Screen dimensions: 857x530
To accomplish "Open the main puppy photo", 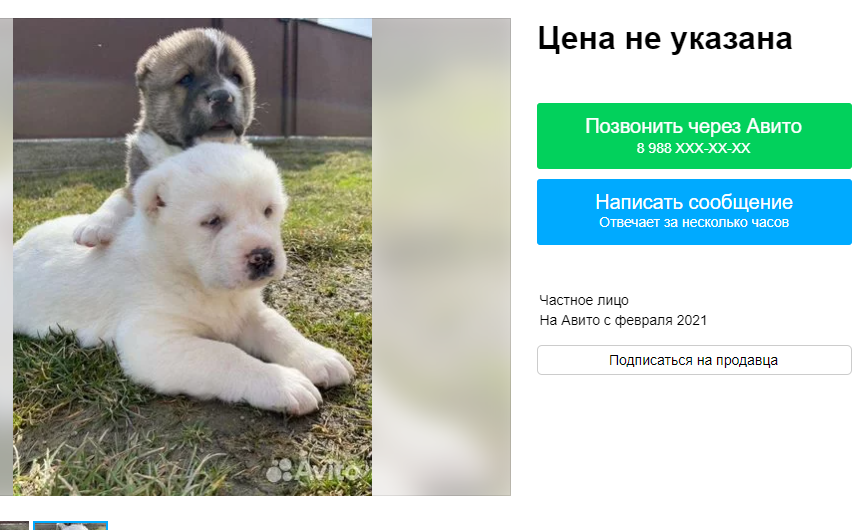I will (192, 257).
